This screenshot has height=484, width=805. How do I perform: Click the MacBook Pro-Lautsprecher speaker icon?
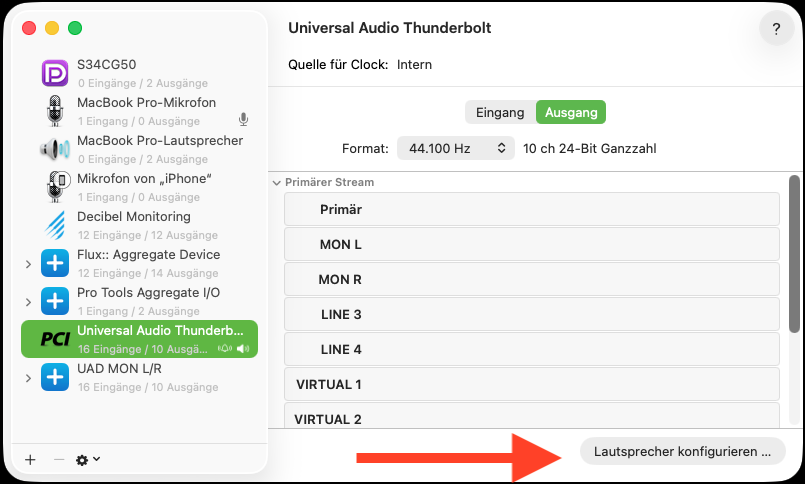[x=54, y=149]
